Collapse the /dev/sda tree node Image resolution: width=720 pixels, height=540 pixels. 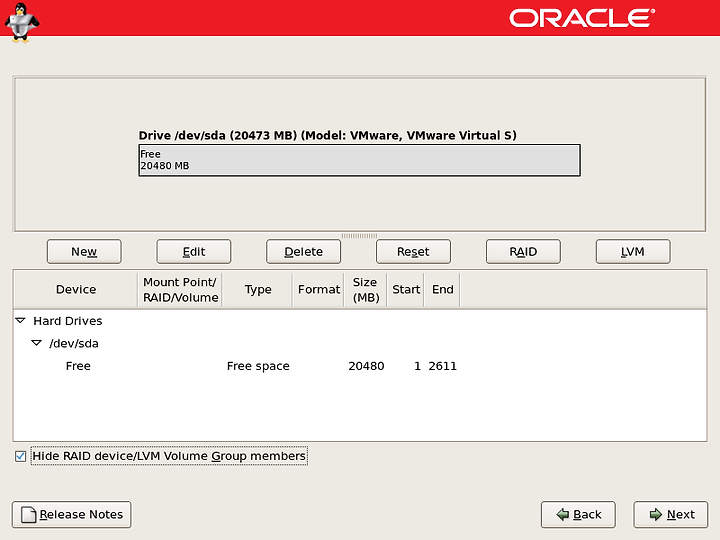(x=37, y=343)
